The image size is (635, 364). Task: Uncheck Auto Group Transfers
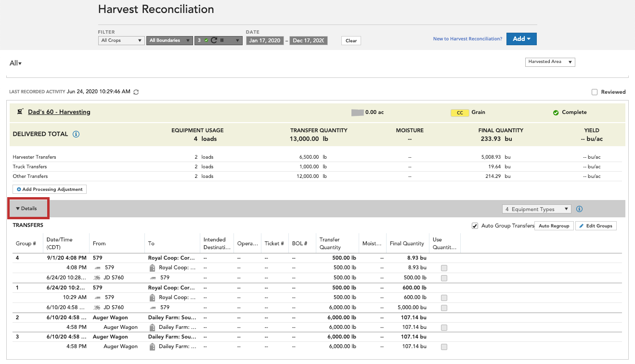[475, 226]
